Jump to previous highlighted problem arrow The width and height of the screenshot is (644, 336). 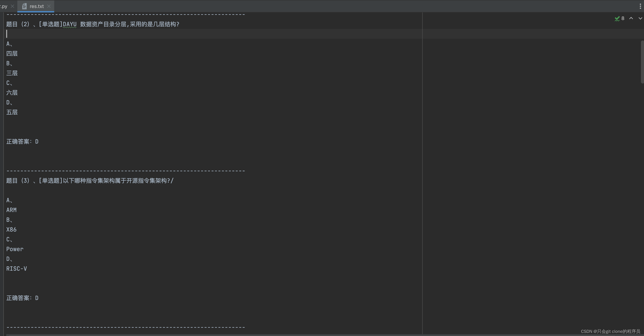pos(631,18)
